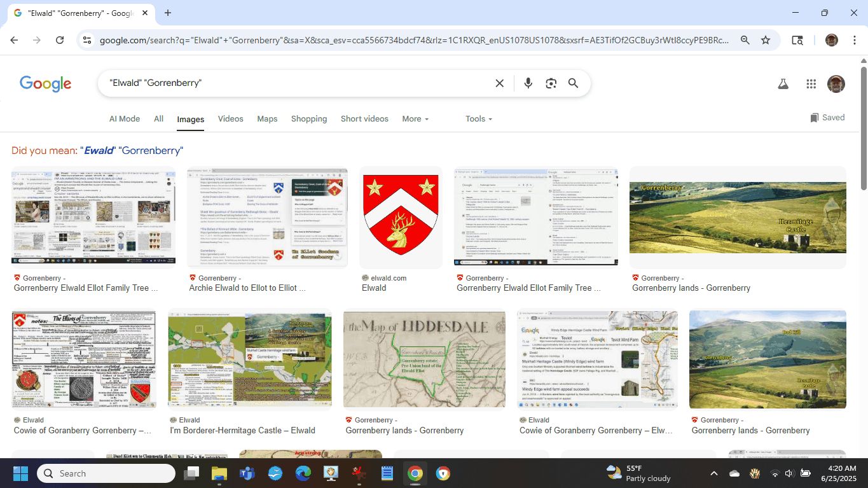The width and height of the screenshot is (868, 488).
Task: Switch to the Shopping tab
Action: click(x=309, y=119)
